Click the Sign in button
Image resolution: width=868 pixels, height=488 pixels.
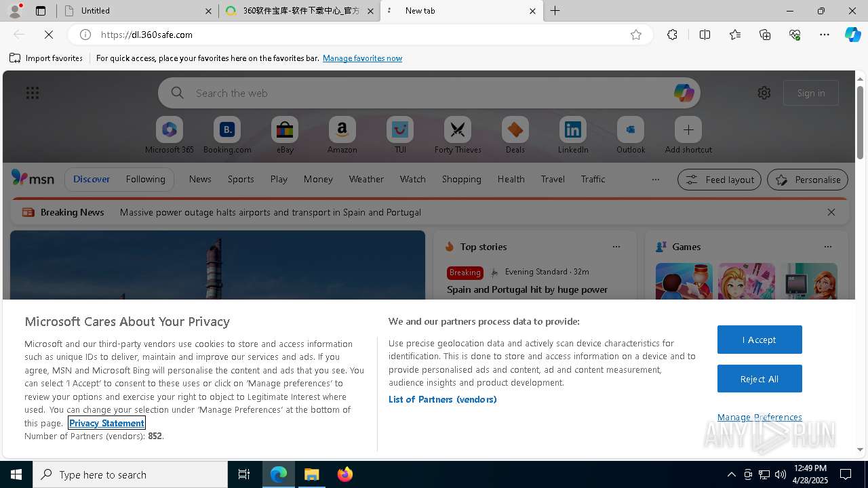pos(811,93)
